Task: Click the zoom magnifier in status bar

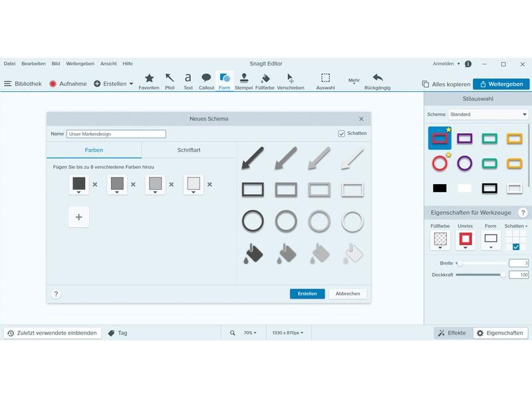Action: pyautogui.click(x=232, y=333)
